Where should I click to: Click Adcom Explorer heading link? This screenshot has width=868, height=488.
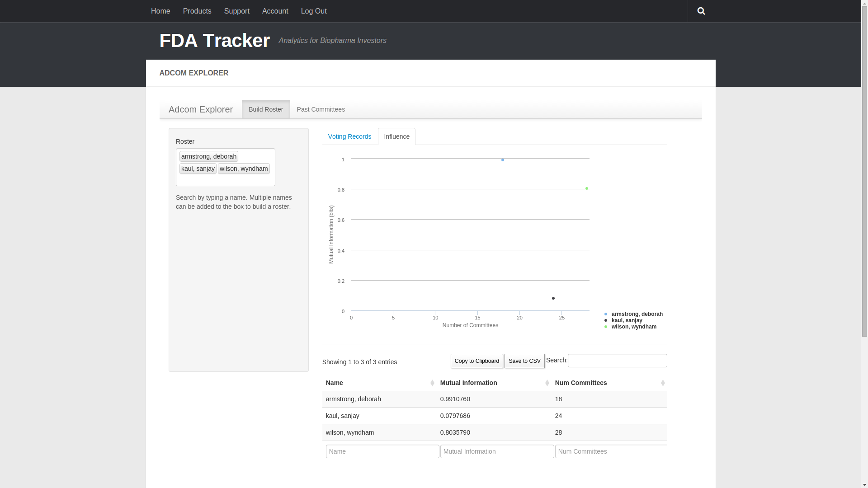pos(201,109)
